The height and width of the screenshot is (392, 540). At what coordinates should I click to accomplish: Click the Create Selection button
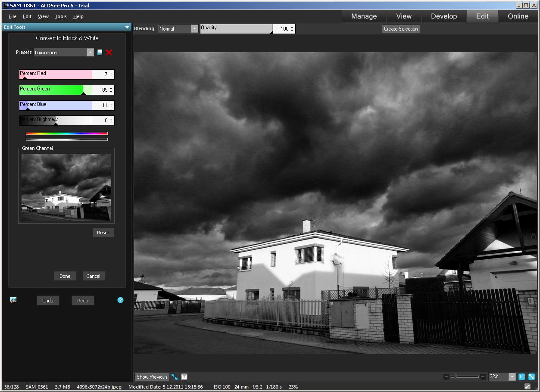[x=401, y=29]
